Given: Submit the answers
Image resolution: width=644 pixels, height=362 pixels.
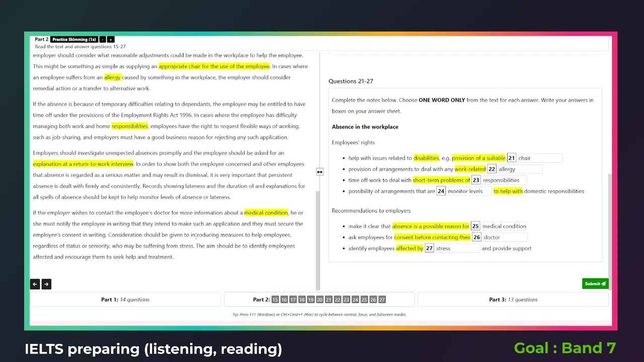Looking at the screenshot, I should 595,284.
